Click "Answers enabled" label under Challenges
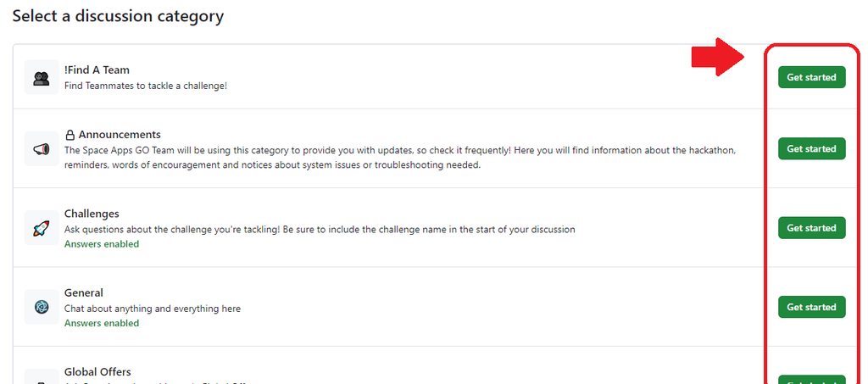The height and width of the screenshot is (384, 868). 102,244
